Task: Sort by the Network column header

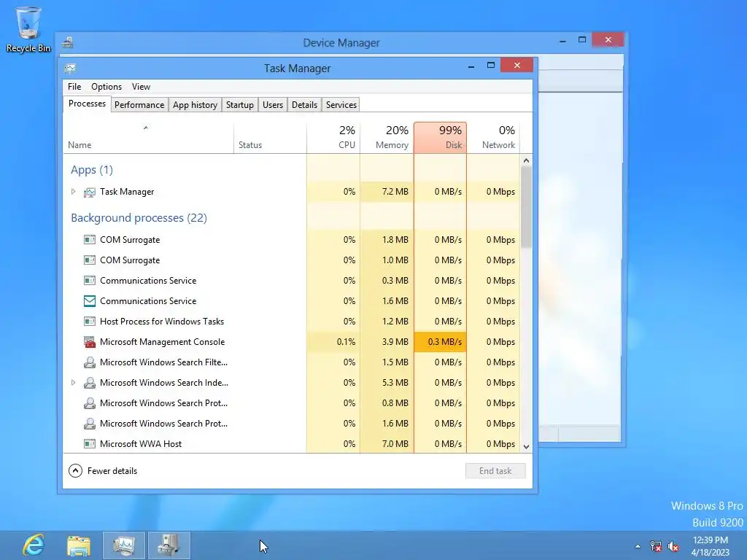Action: 493,138
